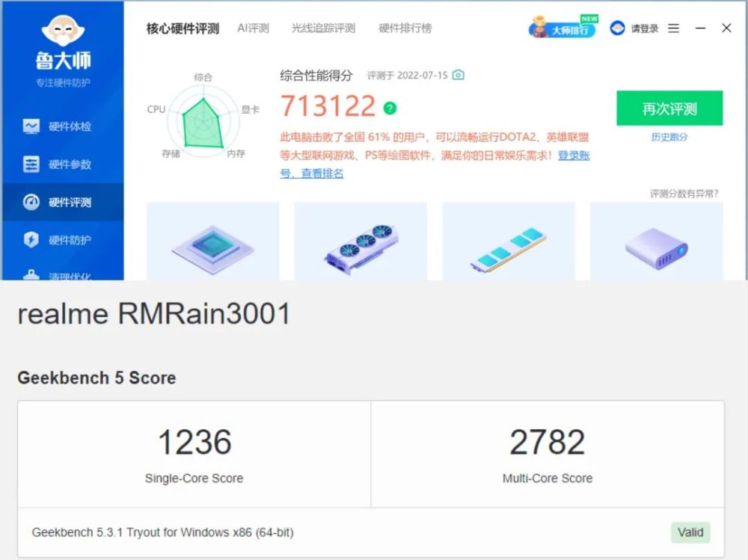Select the CPU processor card

click(212, 241)
